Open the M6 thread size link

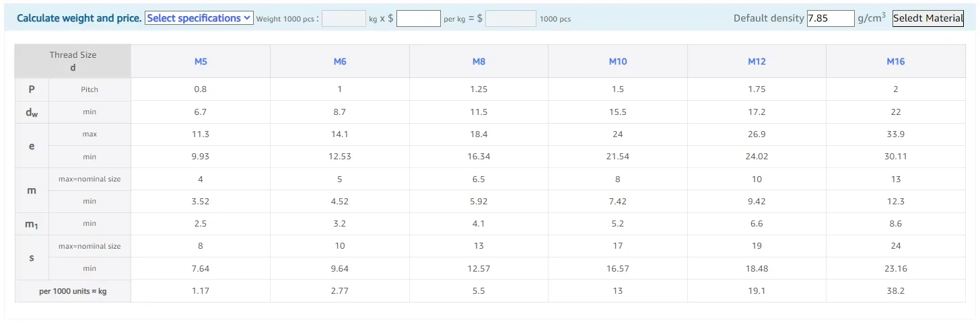tap(340, 61)
